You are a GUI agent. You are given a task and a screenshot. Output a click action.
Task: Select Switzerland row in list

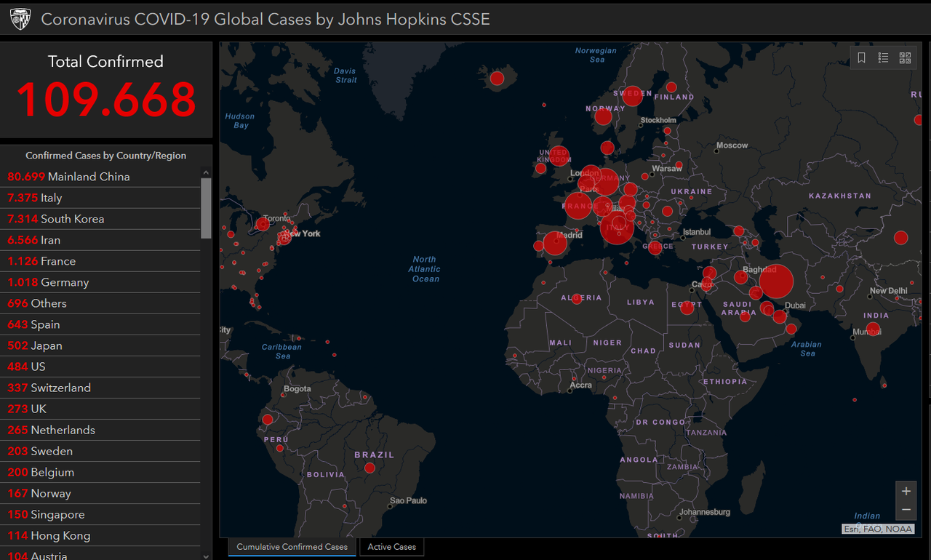pyautogui.click(x=100, y=388)
